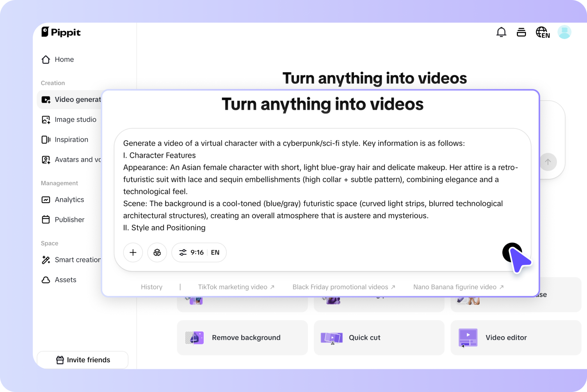Screen dimensions: 587x392
Task: Open the globe EN language menu top right
Action: [543, 32]
